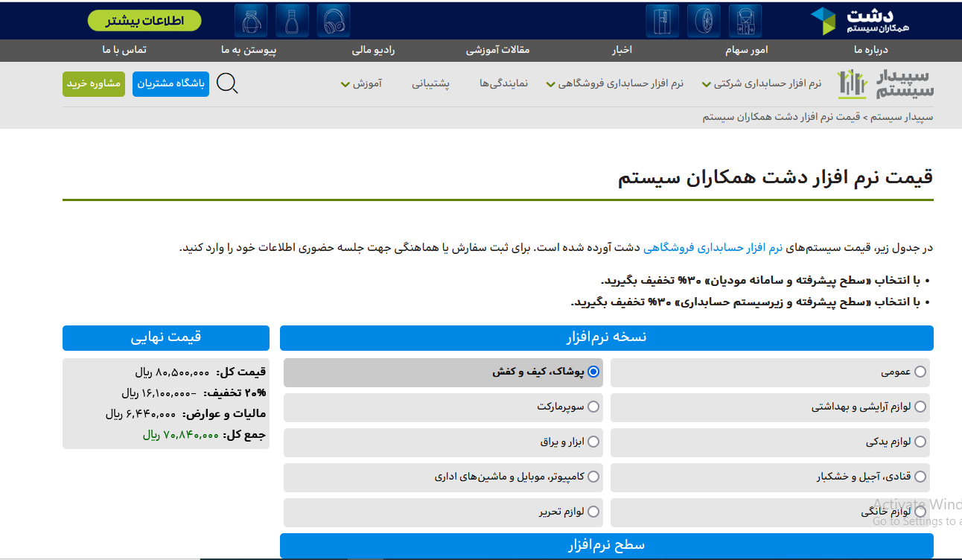The width and height of the screenshot is (962, 560).
Task: Select the ابزار و یراق radio option
Action: pyautogui.click(x=593, y=442)
